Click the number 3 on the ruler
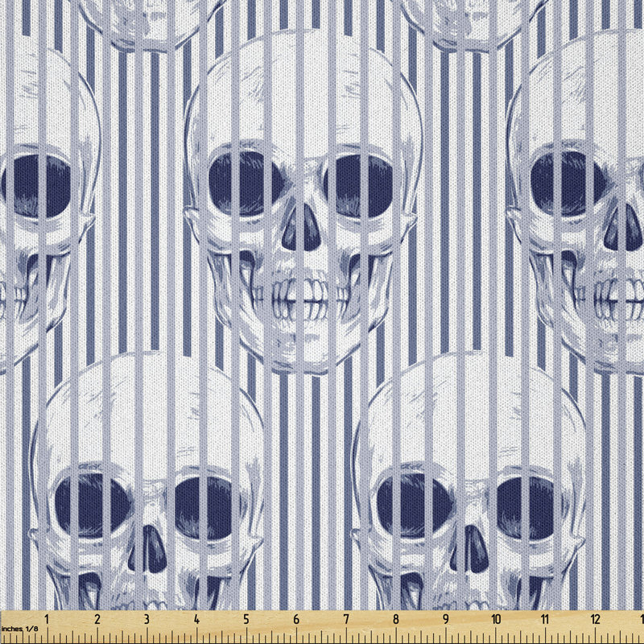 147,619
